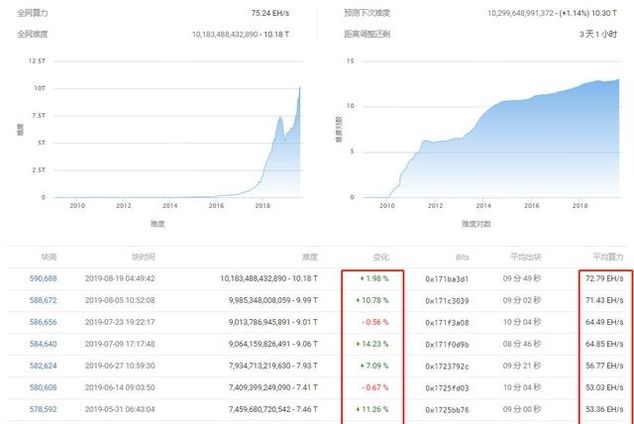Click the Bits value 0x171f0d9b
The image size is (634, 424).
point(447,344)
